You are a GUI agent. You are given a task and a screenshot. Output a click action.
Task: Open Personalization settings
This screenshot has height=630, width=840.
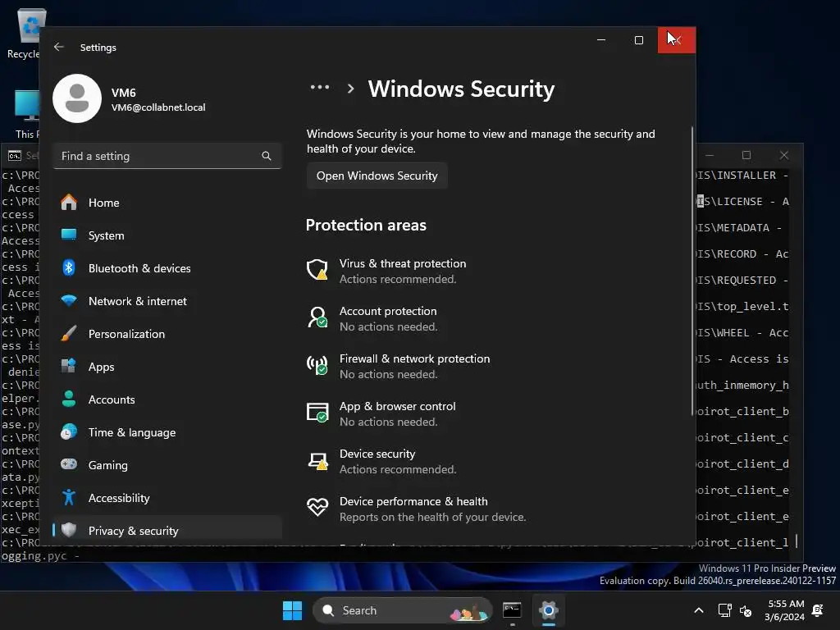tap(167, 334)
